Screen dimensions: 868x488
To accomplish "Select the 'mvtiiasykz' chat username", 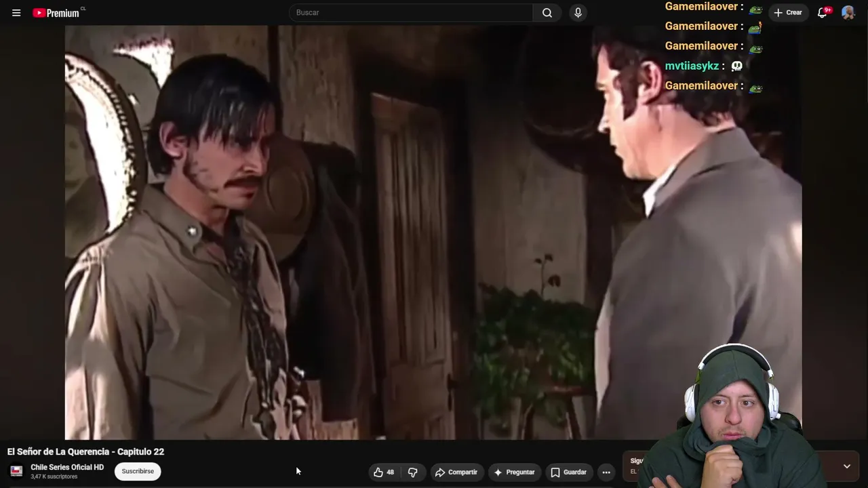I will coord(692,66).
